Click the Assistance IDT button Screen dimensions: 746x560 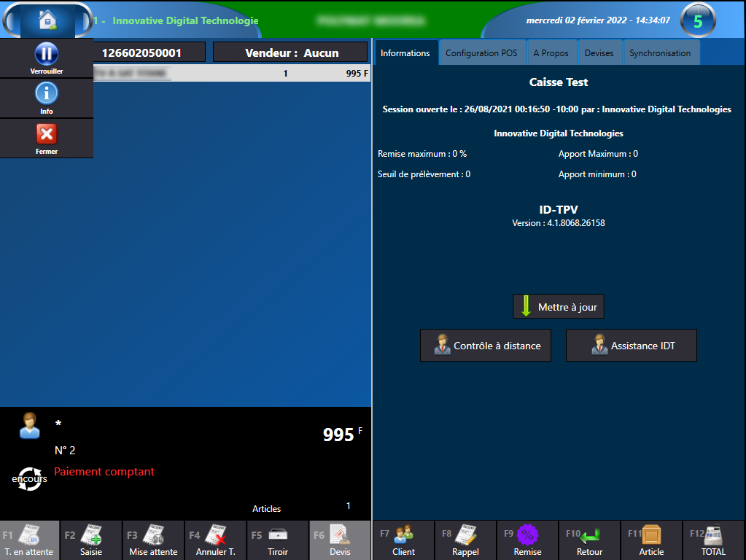point(631,346)
